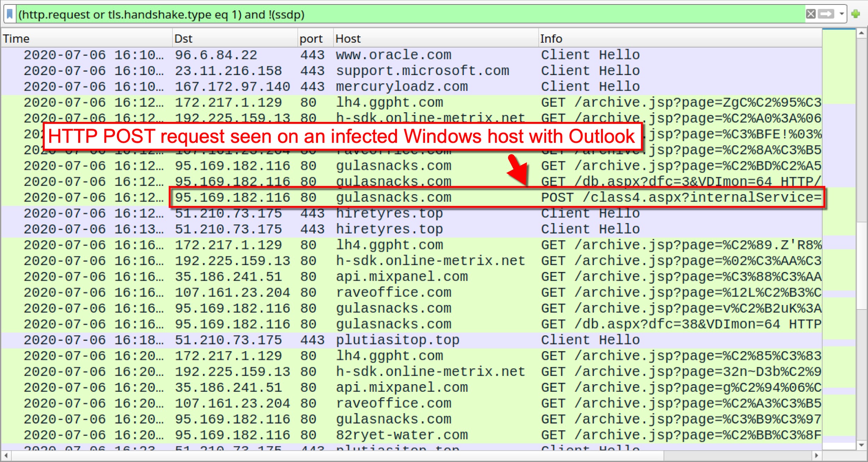Select the 16:20 raveoffice.com GET row
This screenshot has height=462, width=868.
411,404
